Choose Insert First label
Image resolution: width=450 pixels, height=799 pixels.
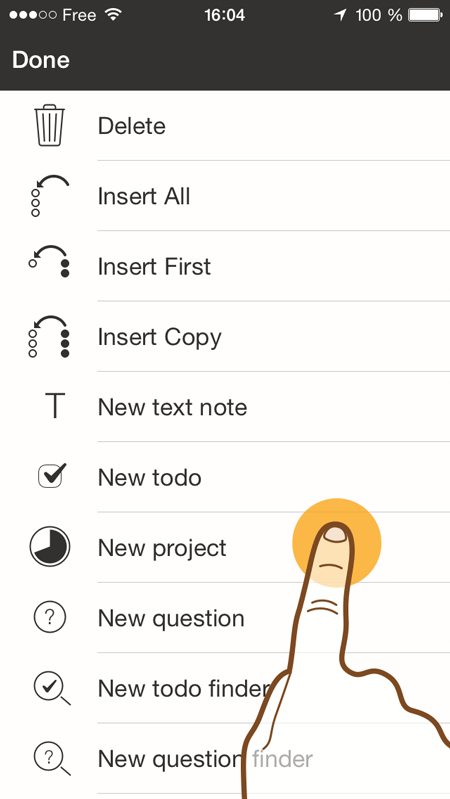click(x=154, y=267)
